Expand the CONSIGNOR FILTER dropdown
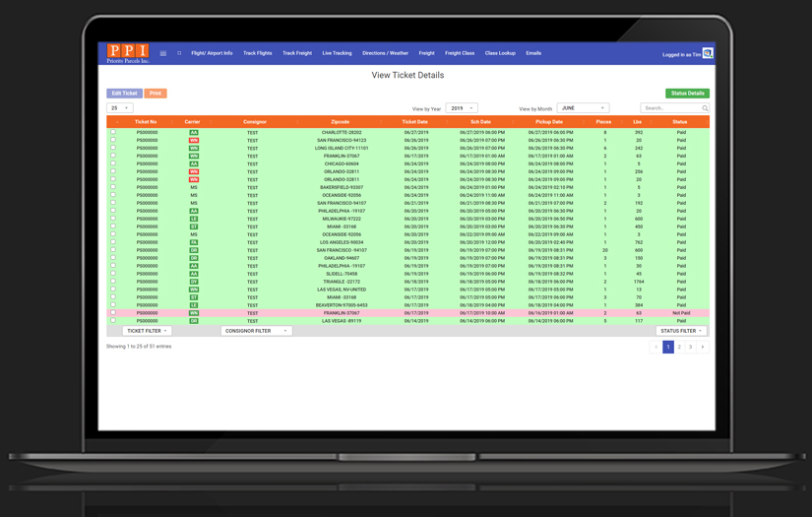The width and height of the screenshot is (812, 517). tap(256, 331)
